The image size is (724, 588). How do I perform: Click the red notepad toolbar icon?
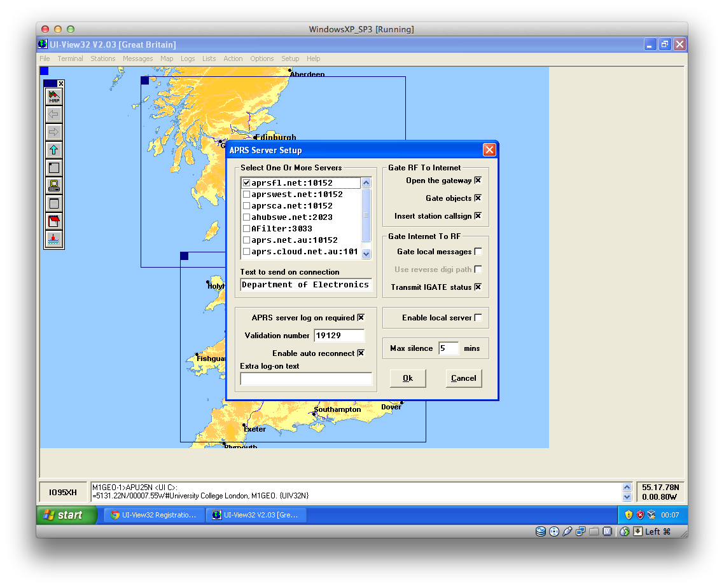point(54,221)
